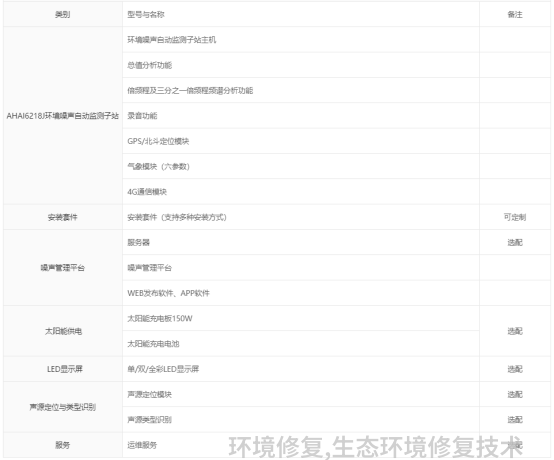Click the 运维服务 cell

tap(301, 445)
